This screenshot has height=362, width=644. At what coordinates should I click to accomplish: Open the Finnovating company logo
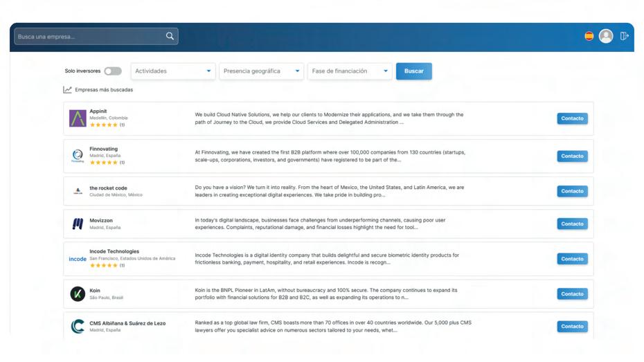78,156
